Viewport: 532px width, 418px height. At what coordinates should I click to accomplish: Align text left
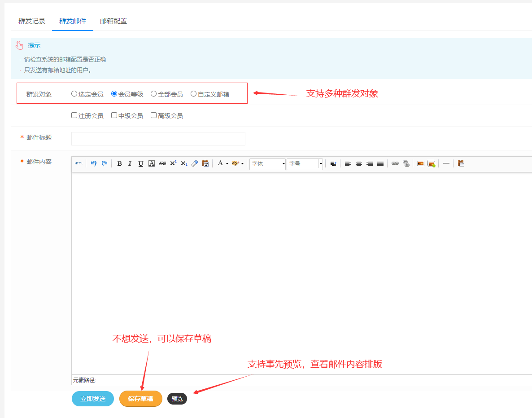[348, 164]
